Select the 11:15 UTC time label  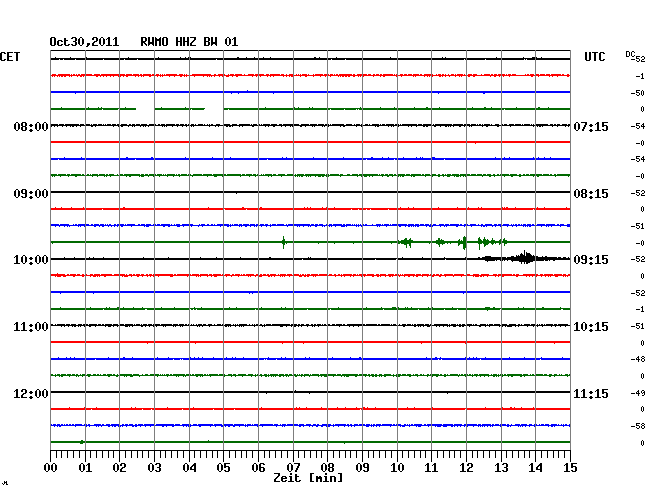click(x=591, y=393)
